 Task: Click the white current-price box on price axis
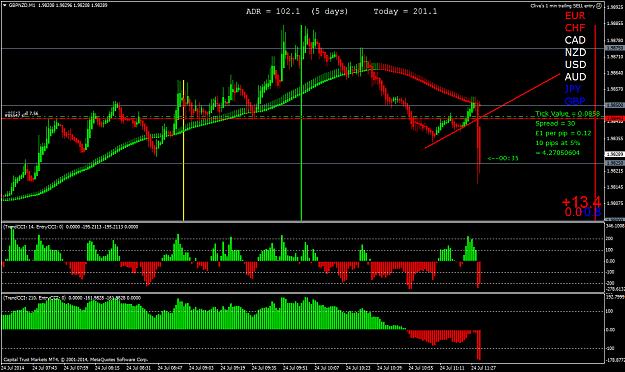tap(615, 154)
